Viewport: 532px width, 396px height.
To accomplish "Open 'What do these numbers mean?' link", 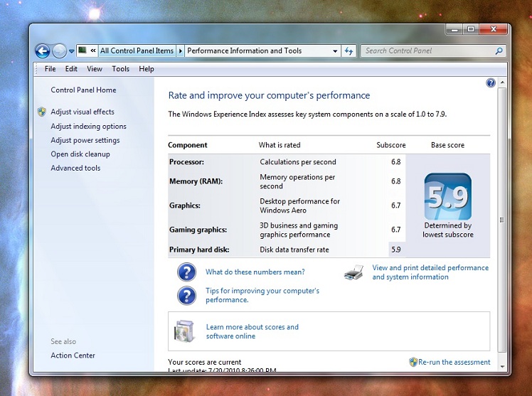I will 255,272.
